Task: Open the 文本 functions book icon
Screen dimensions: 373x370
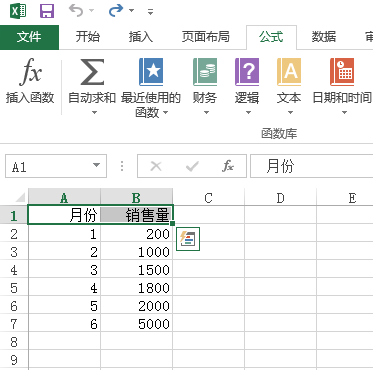Action: click(289, 72)
